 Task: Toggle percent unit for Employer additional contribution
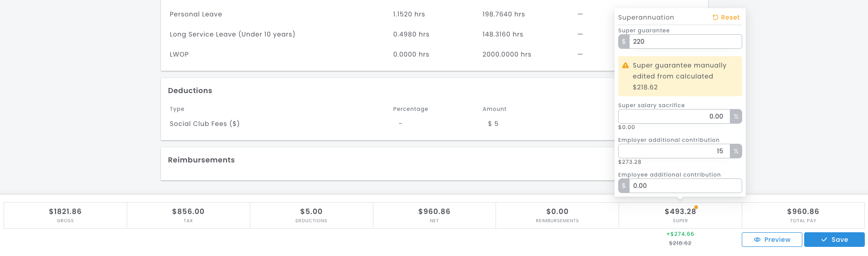tap(736, 151)
